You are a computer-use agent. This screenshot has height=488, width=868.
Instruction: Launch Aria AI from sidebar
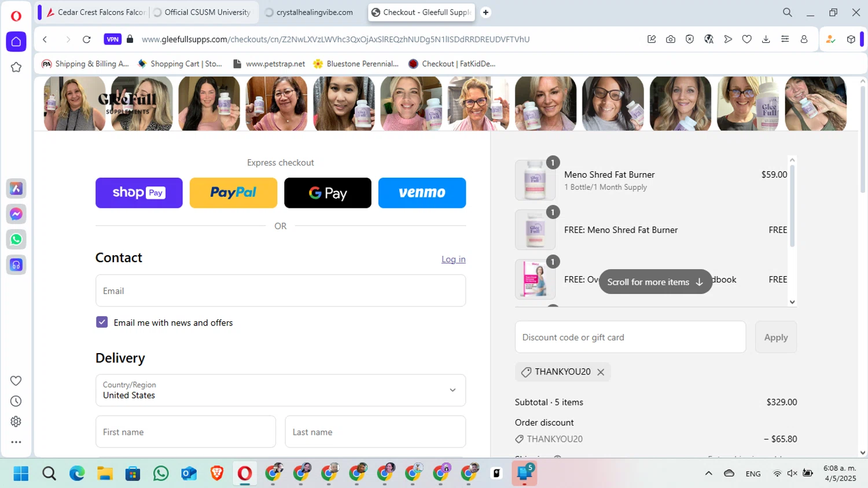16,188
